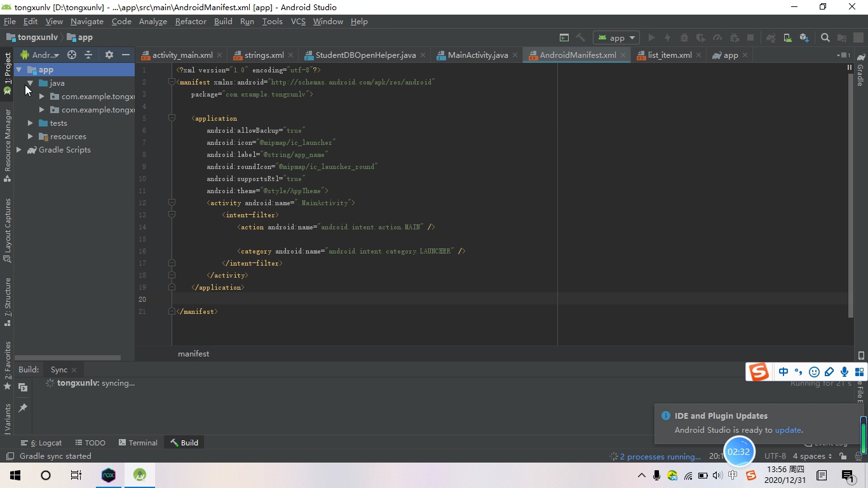This screenshot has width=868, height=488.
Task: Open Project panel settings gear
Action: (109, 55)
